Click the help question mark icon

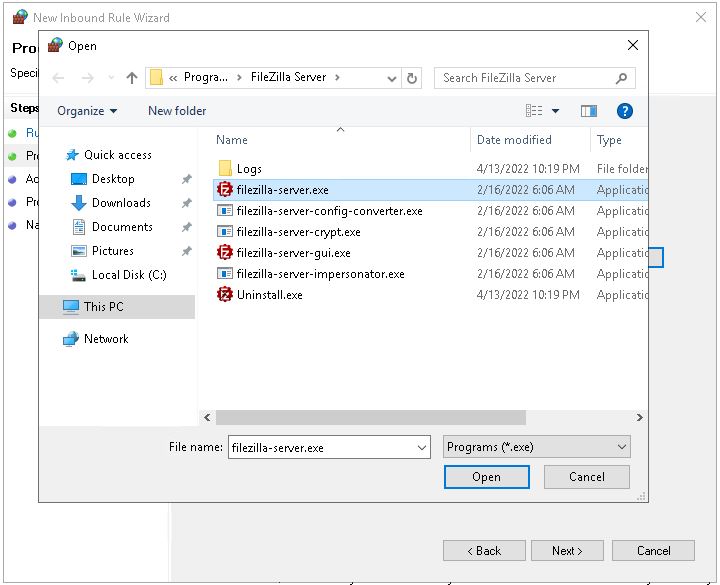625,111
